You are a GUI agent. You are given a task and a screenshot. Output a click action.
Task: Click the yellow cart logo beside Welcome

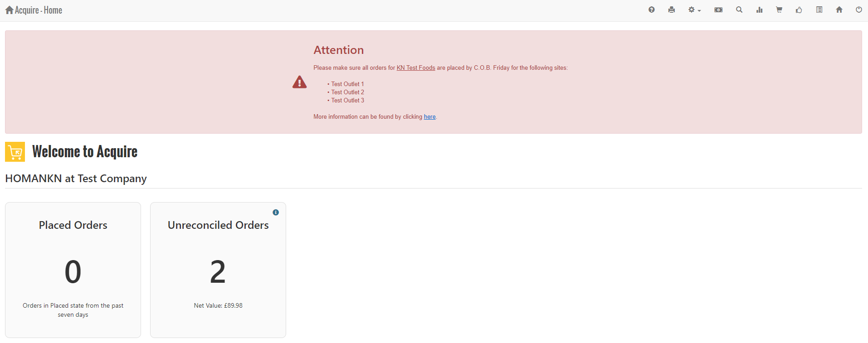(x=15, y=152)
